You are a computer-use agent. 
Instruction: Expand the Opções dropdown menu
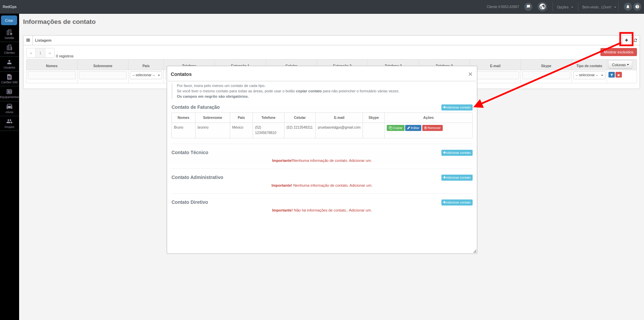[565, 7]
